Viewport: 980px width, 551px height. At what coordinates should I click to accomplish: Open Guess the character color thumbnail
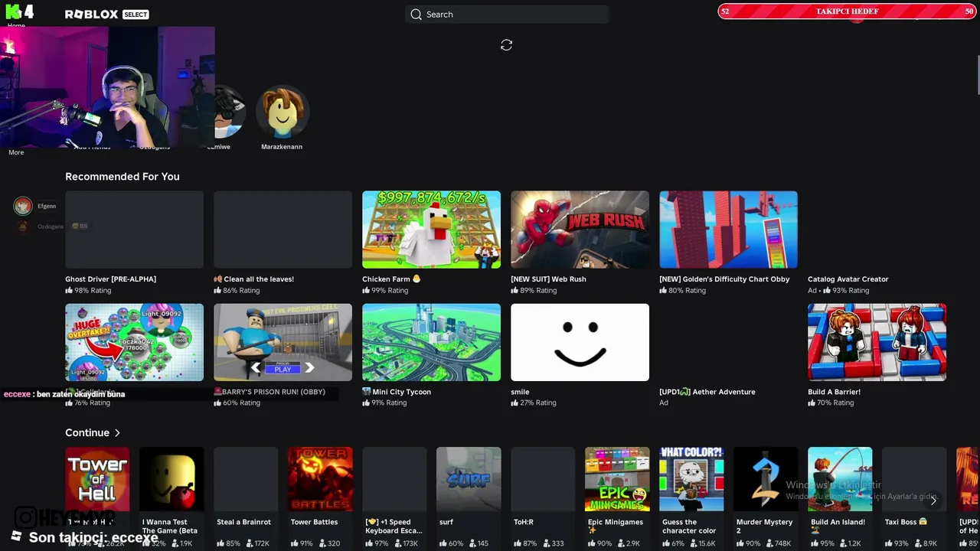click(691, 479)
